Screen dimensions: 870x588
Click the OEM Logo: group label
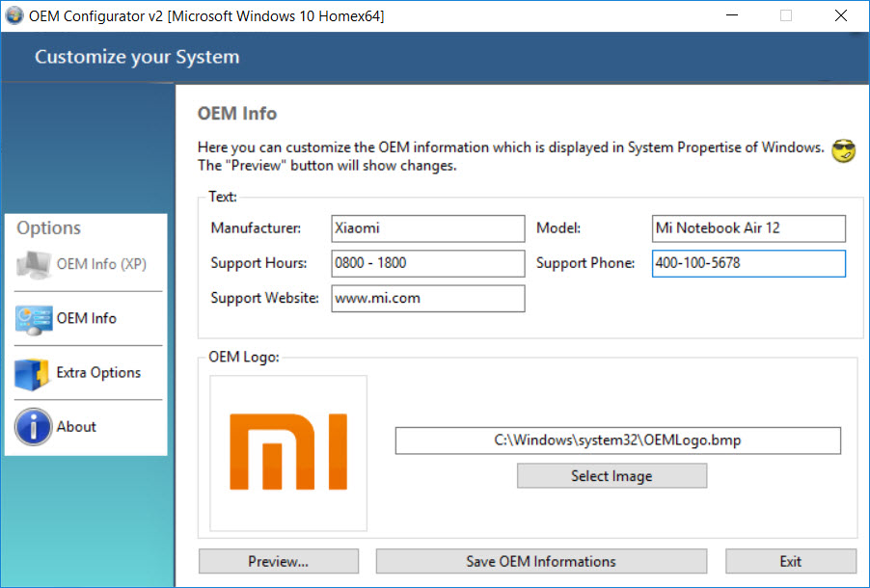click(244, 357)
